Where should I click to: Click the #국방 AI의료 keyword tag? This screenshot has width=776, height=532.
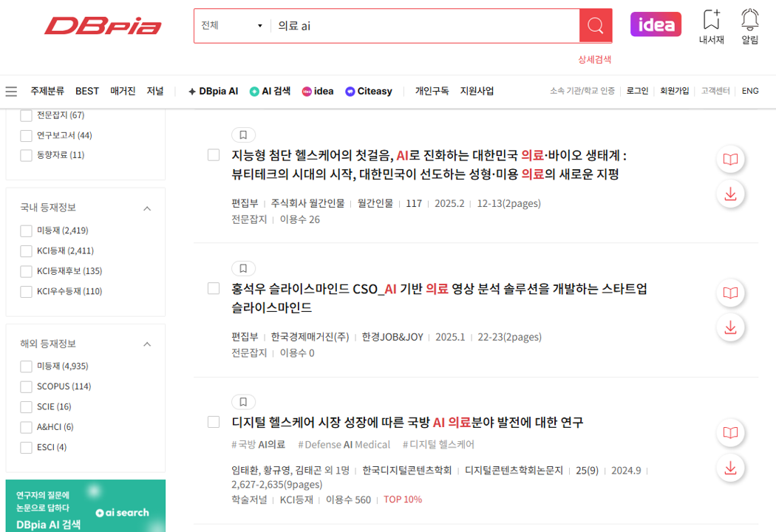[x=259, y=444]
